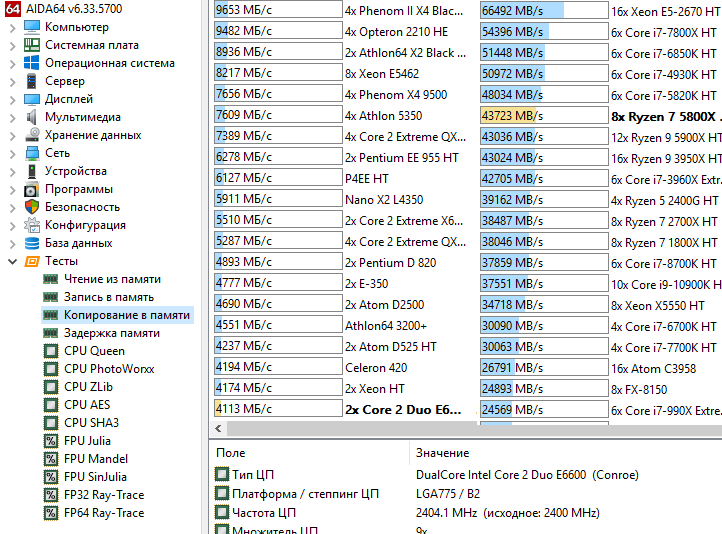Image resolution: width=722 pixels, height=534 pixels.
Task: Open the FP64 Ray-Trace benchmark
Action: (x=104, y=513)
